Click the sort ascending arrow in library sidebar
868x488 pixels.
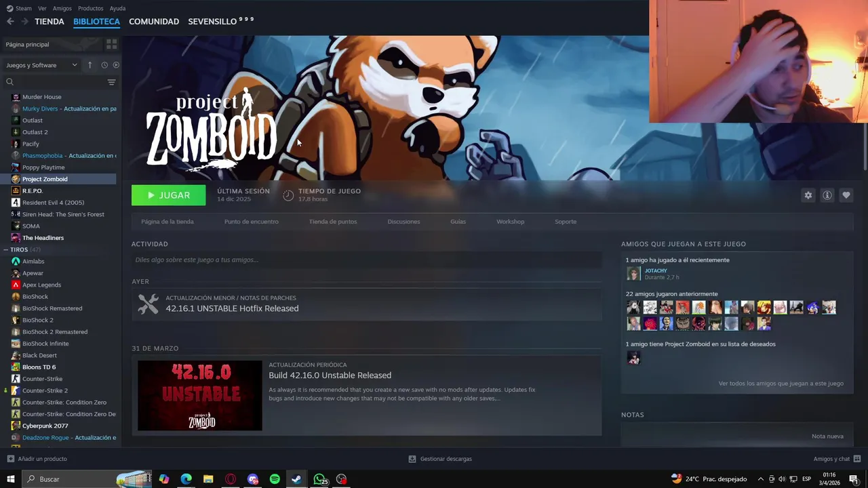(90, 65)
